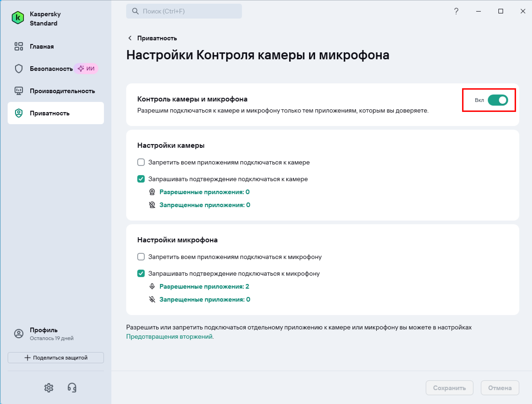Click the help question mark icon
Viewport: 532px width, 404px height.
click(x=456, y=11)
